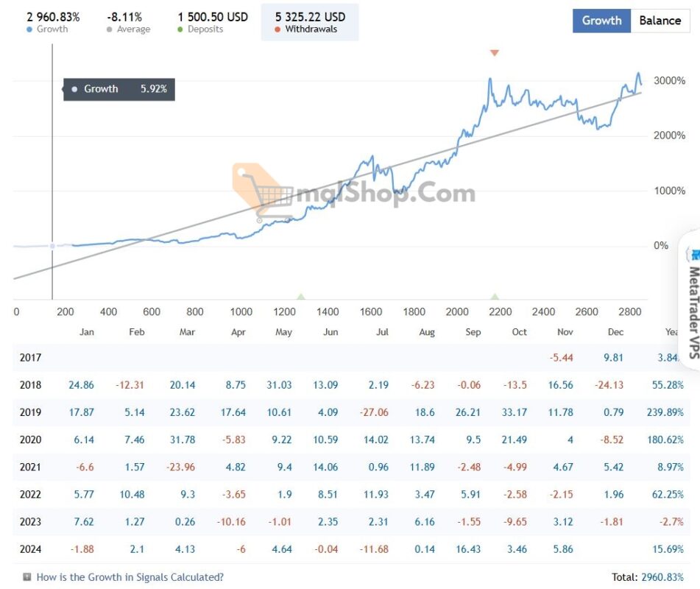Select the green deposit triangle near 2200
The width and height of the screenshot is (700, 589).
tap(495, 296)
